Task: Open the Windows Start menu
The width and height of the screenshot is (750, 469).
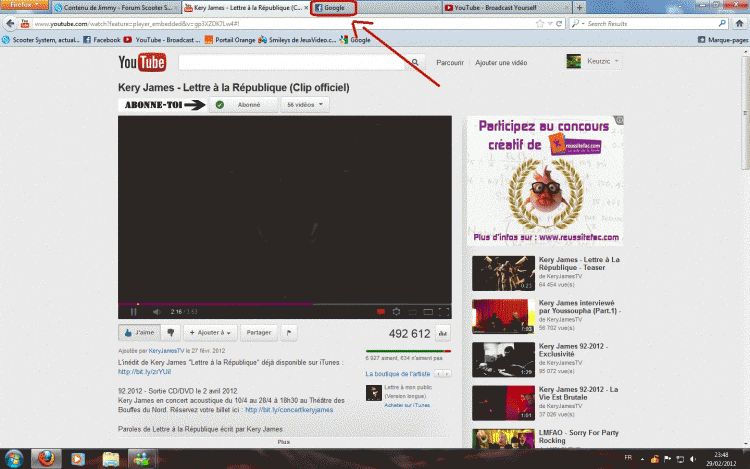Action: [x=13, y=459]
